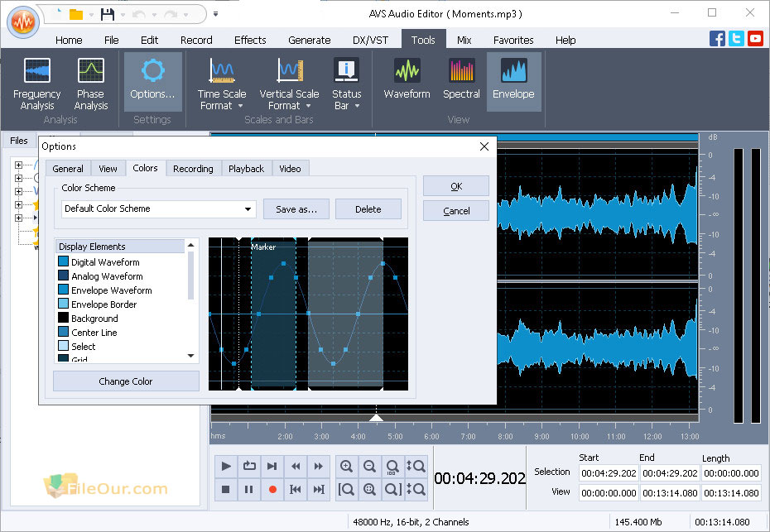770x532 pixels.
Task: Open the Default Color Scheme dropdown
Action: [x=158, y=208]
